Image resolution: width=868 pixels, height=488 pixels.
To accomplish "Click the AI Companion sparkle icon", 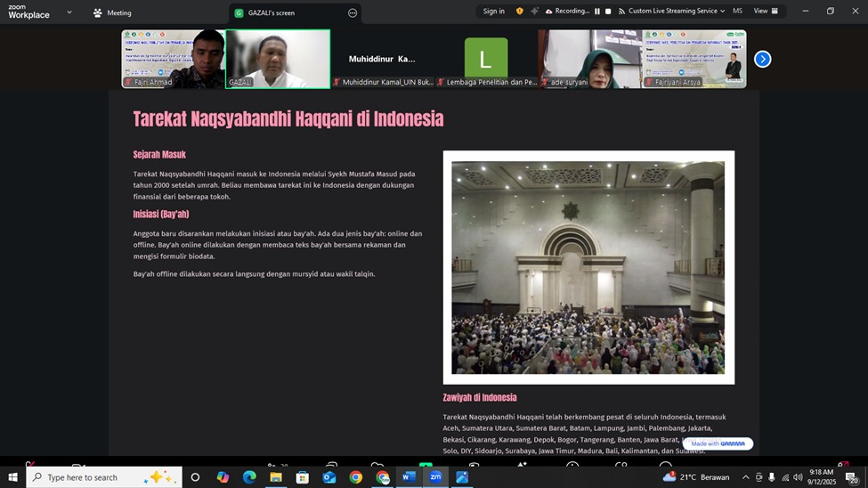I will point(534,12).
